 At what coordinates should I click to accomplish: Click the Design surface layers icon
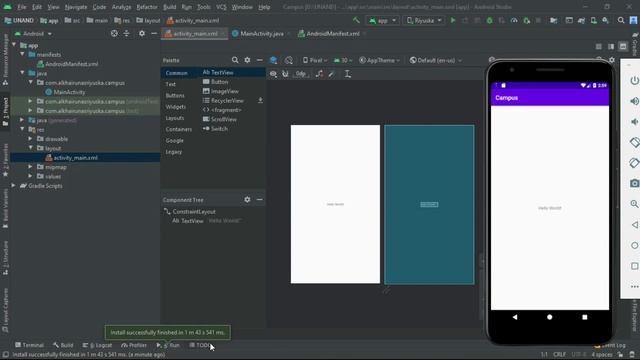(x=273, y=60)
